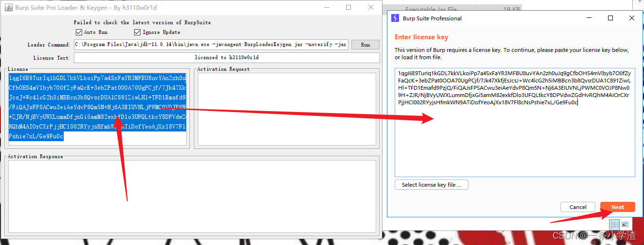Close the Burp Suite Professional dialog
This screenshot has width=644, height=245.
[x=632, y=18]
